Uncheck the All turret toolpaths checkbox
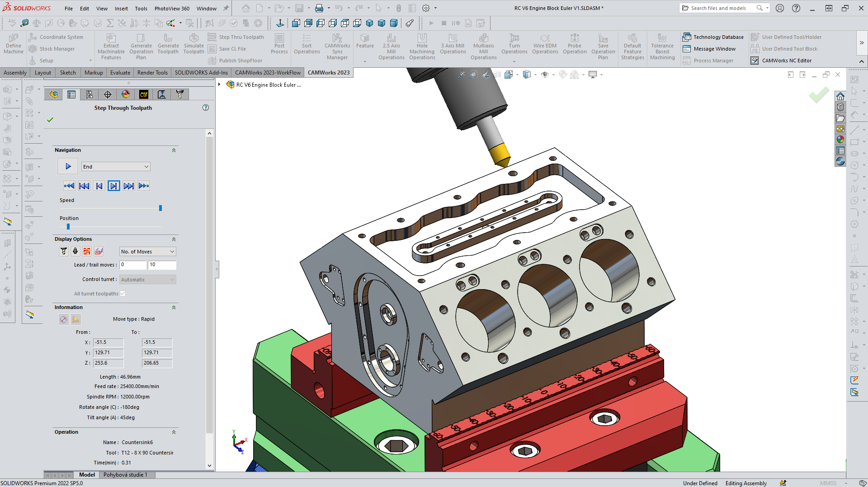 123,293
